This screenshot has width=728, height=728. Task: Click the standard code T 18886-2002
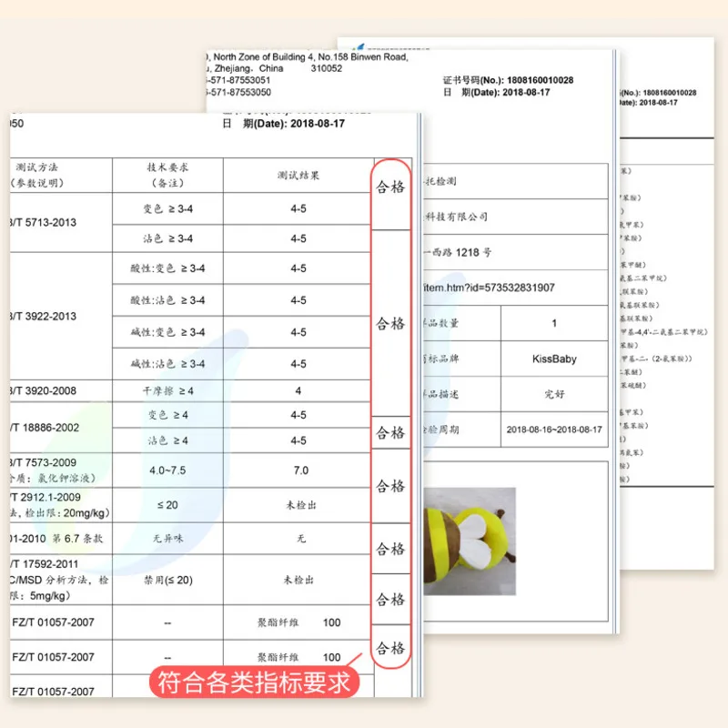pos(45,427)
